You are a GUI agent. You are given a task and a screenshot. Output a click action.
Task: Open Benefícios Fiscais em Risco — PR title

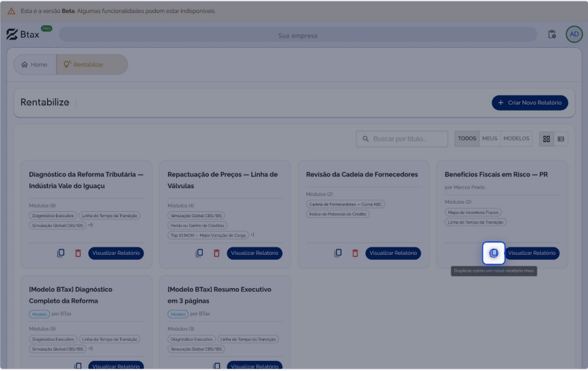(x=496, y=174)
